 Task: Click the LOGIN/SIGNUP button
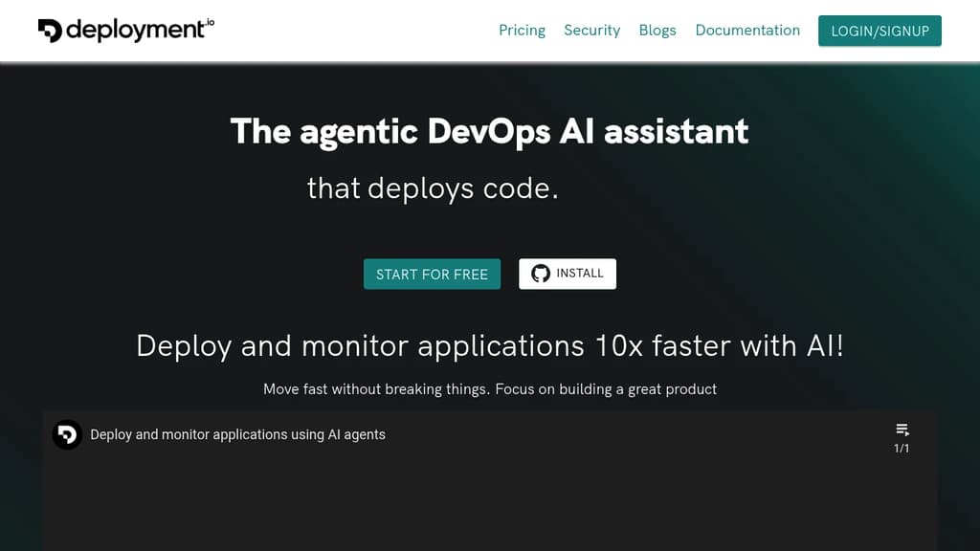click(x=880, y=31)
